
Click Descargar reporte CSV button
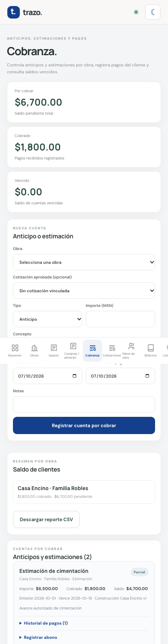[x=47, y=519]
